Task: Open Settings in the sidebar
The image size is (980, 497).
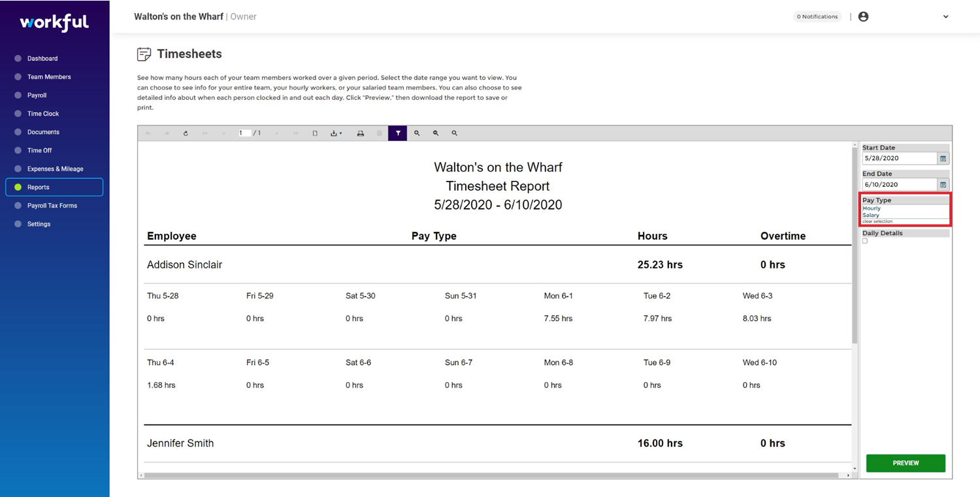Action: (39, 224)
